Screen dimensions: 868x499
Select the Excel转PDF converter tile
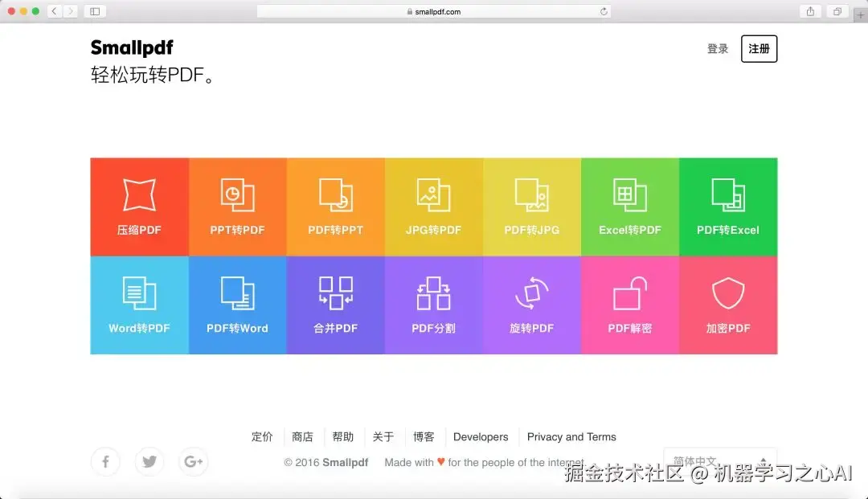pyautogui.click(x=630, y=207)
